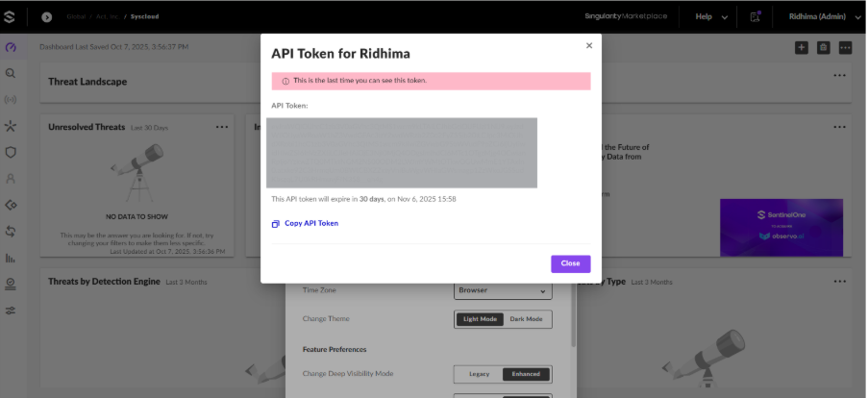Click the add widget plus icon
The height and width of the screenshot is (398, 868).
(x=802, y=48)
